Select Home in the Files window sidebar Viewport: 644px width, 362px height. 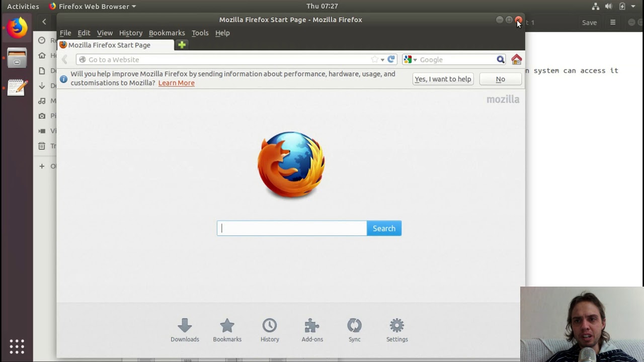tap(42, 55)
